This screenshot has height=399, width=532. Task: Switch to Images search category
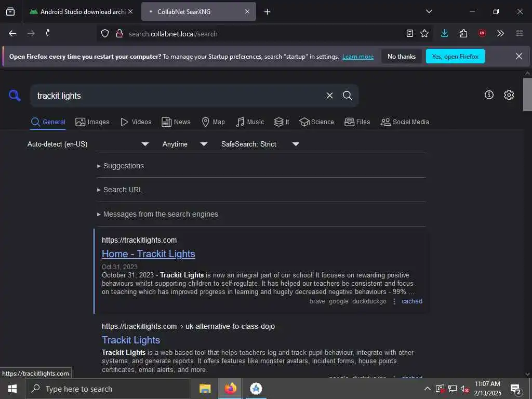(92, 122)
